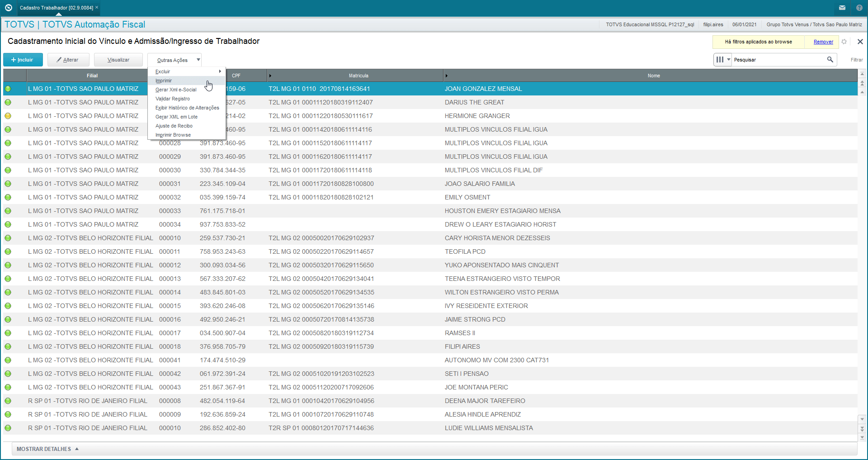Click the status circle for FILIPI AIRES row

coord(8,346)
